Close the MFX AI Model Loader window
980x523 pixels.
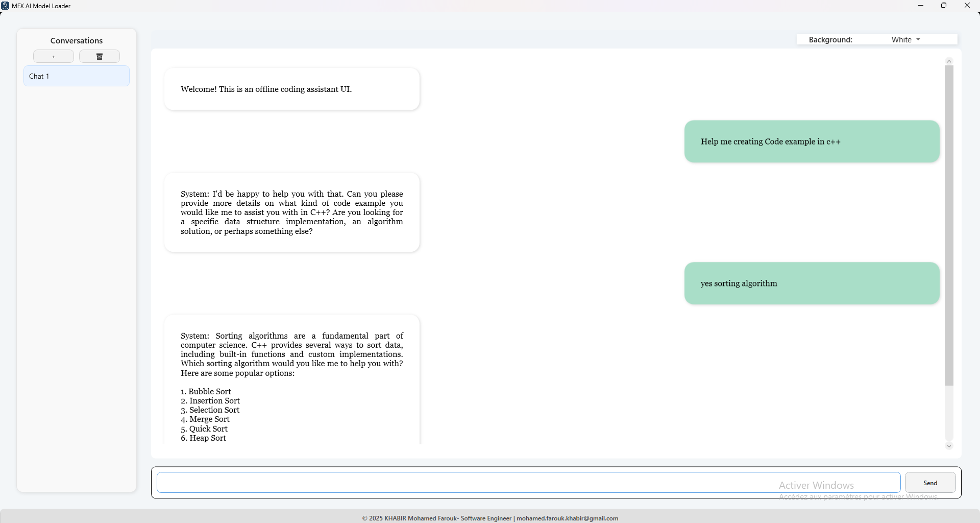coord(967,6)
